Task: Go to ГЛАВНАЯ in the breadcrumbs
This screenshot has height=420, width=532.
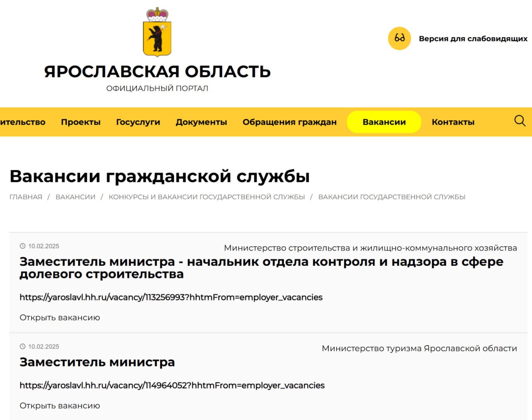Action: click(x=26, y=197)
